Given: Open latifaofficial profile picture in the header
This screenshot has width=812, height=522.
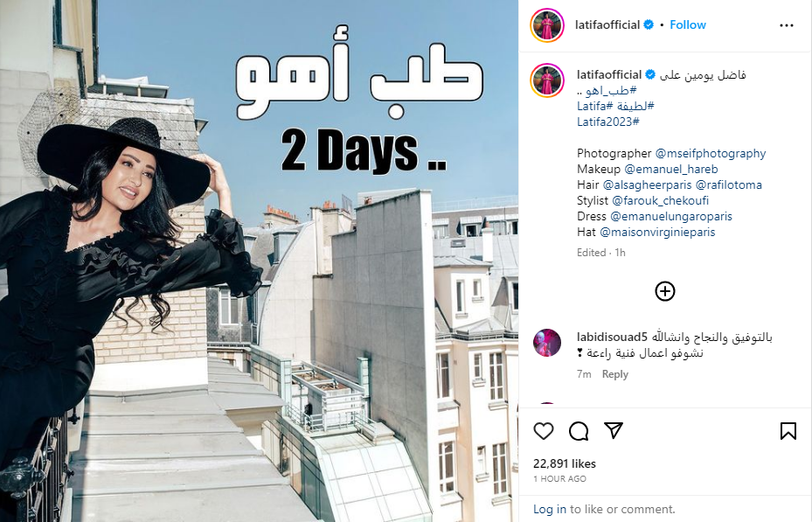Looking at the screenshot, I should (547, 24).
